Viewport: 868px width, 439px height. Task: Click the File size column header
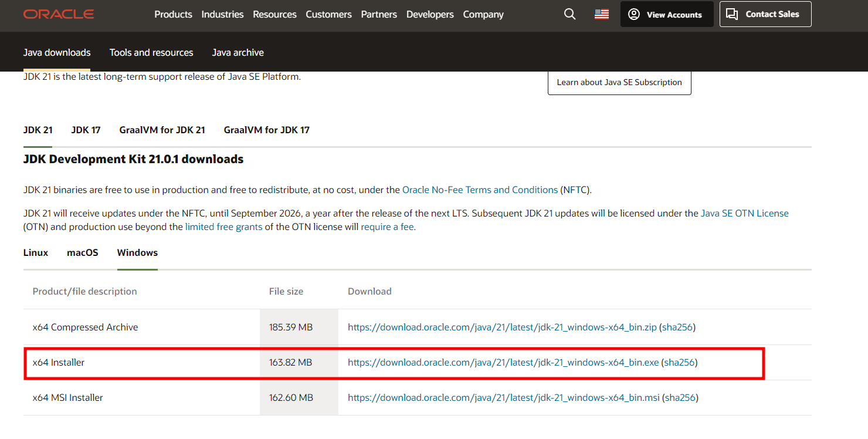[x=286, y=291]
